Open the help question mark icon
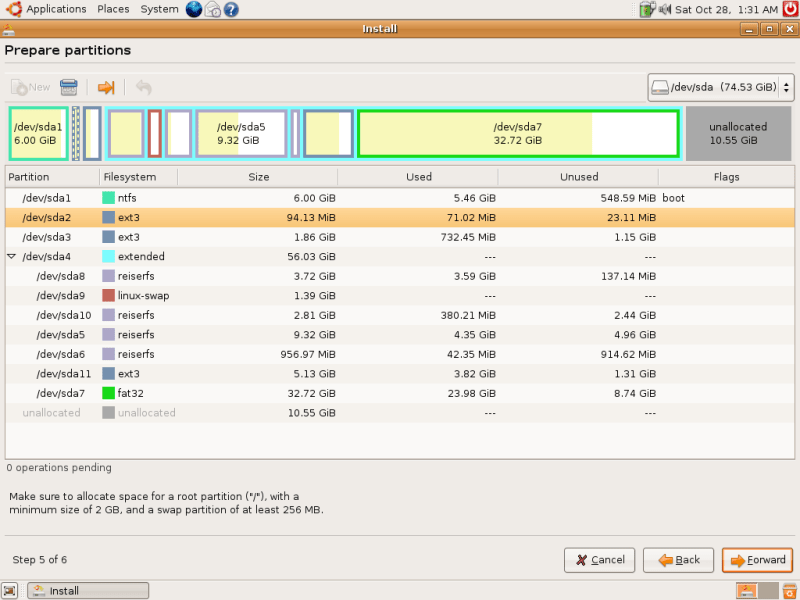 [231, 9]
